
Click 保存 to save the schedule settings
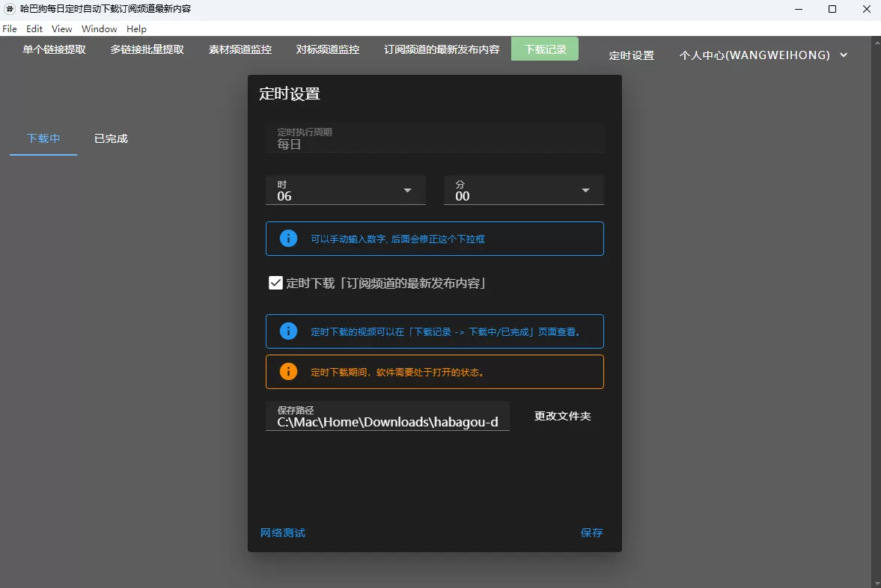[592, 533]
